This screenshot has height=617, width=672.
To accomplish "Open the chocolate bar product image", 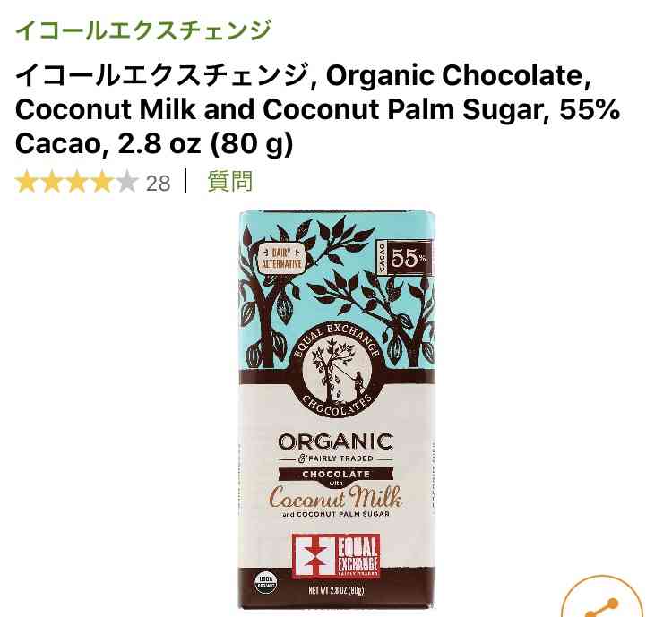I will point(337,408).
